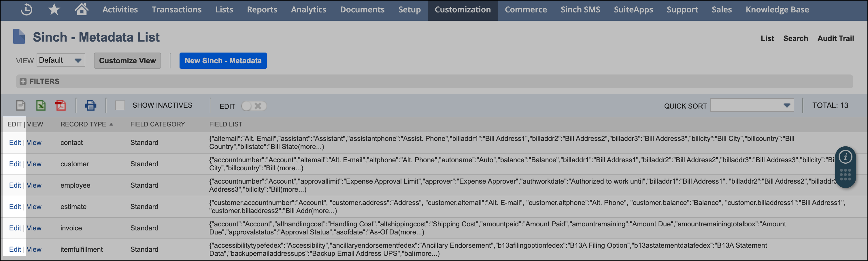Open the SuiteApps menu
Screen dimensions: 868x261
[x=633, y=10]
